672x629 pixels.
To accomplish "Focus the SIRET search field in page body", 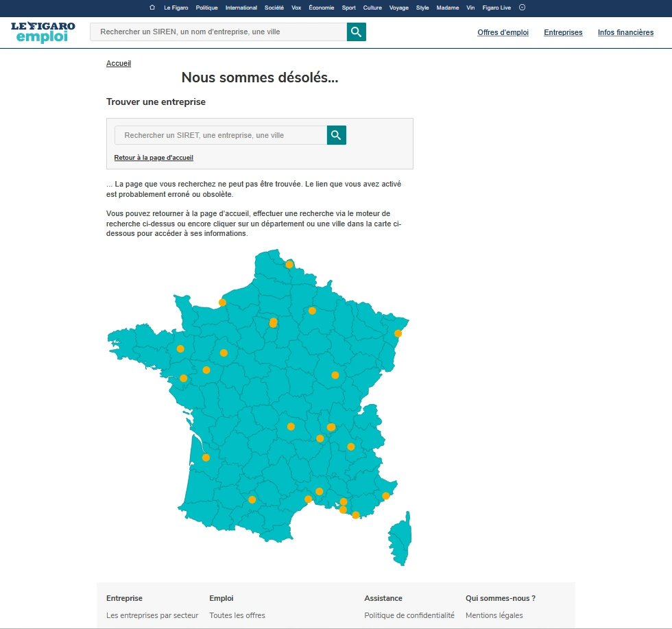I will tap(221, 135).
